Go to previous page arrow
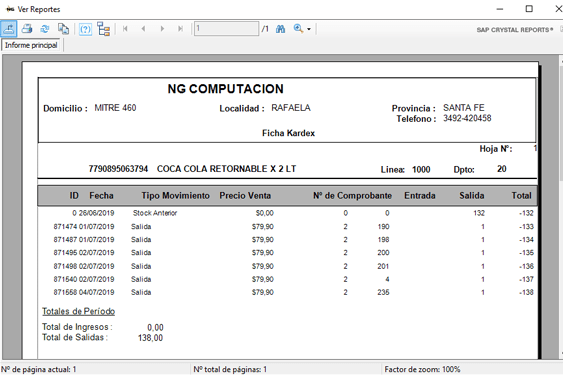 143,29
